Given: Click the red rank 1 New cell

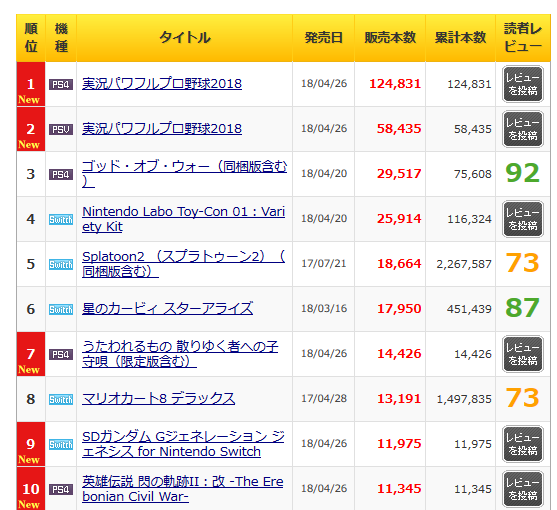Looking at the screenshot, I should 31,84.
